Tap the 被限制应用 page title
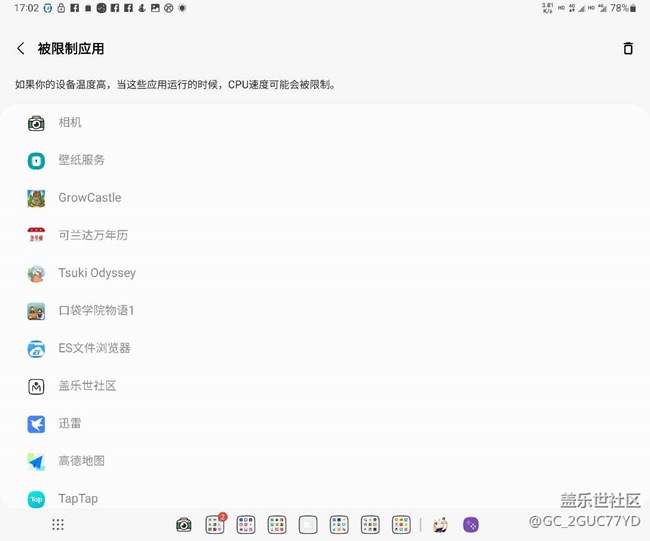 (71, 48)
